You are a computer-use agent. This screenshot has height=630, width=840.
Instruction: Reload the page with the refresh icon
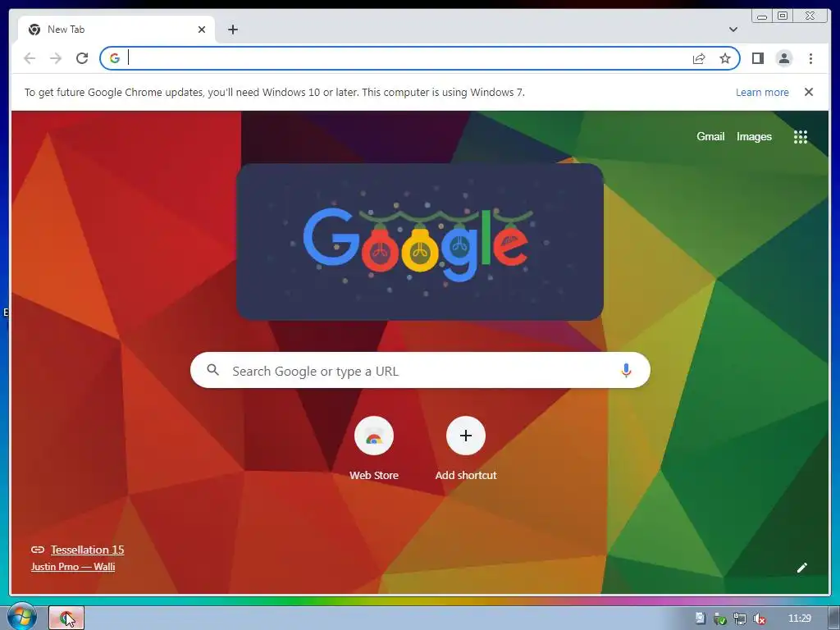click(x=82, y=58)
